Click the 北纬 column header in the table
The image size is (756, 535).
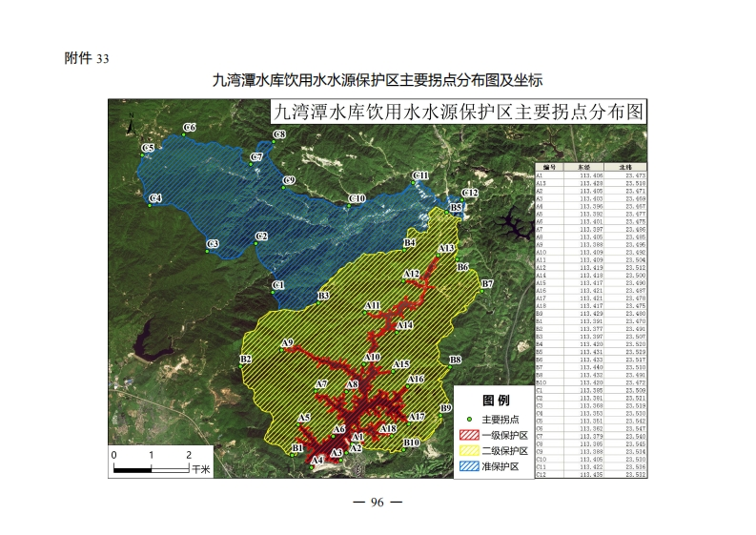[626, 167]
